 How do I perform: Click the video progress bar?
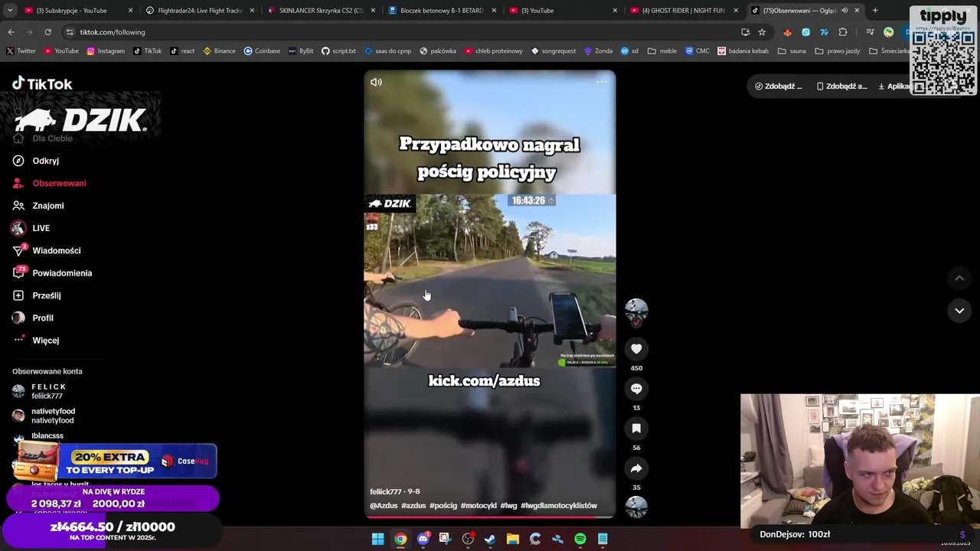pos(490,517)
